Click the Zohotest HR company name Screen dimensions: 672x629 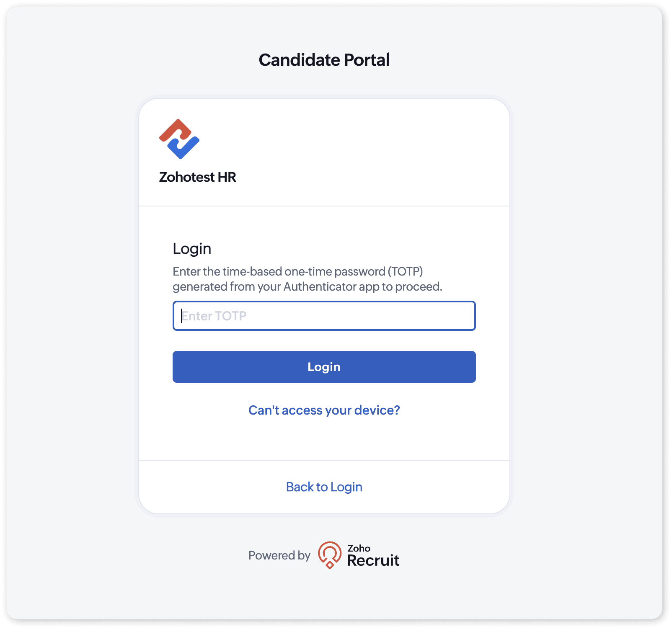[x=198, y=177]
